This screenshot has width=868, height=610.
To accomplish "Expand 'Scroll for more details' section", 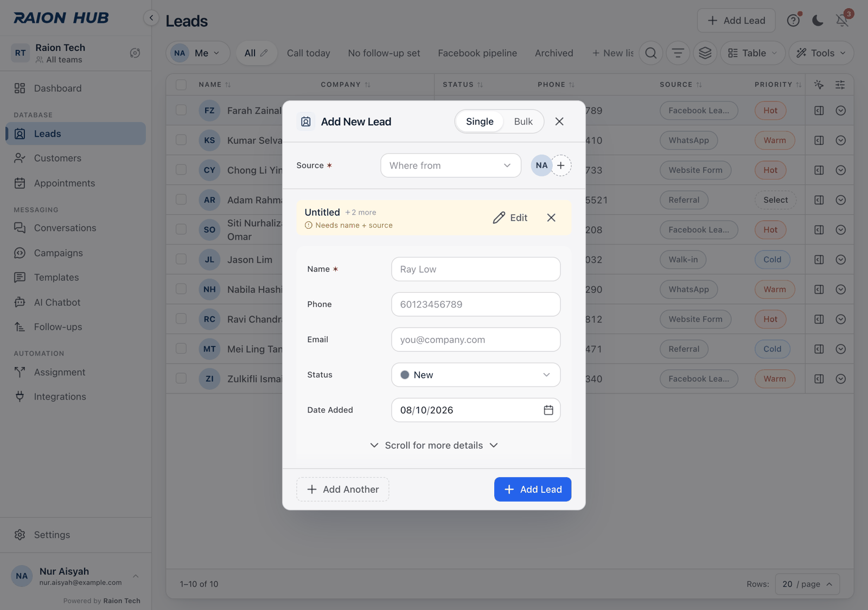I will 434,445.
